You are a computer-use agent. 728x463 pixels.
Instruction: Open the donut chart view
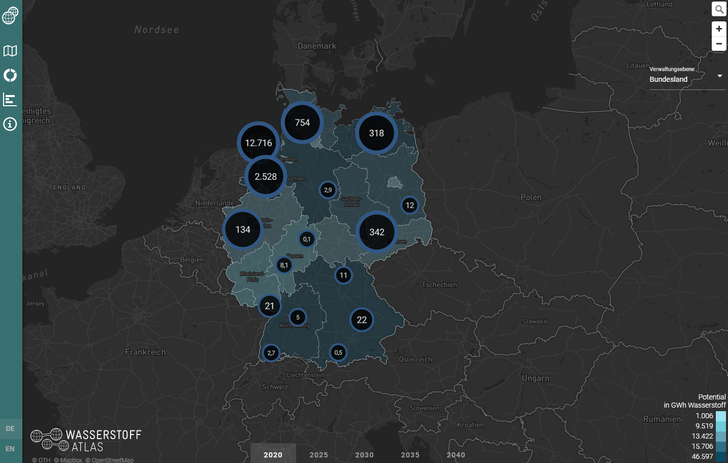(x=10, y=75)
